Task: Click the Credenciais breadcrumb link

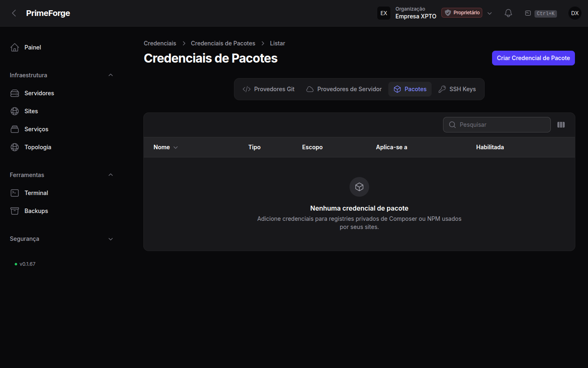Action: click(160, 43)
